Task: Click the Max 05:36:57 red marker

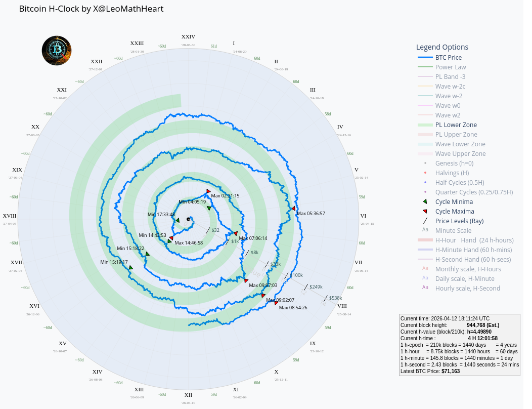Action: point(293,209)
